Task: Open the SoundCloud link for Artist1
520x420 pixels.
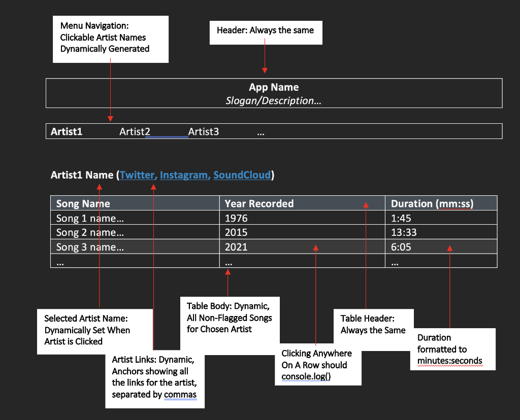Action: coord(242,175)
